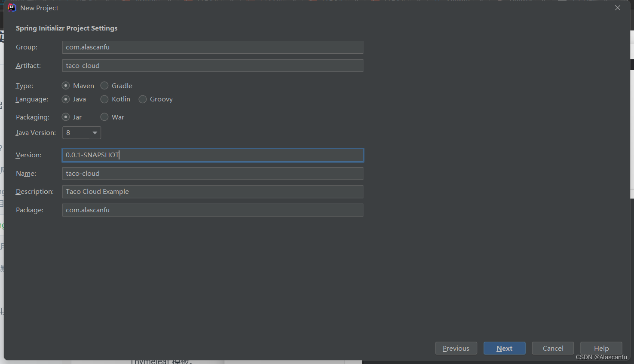Close the New Project dialog
This screenshot has width=634, height=364.
pyautogui.click(x=618, y=8)
